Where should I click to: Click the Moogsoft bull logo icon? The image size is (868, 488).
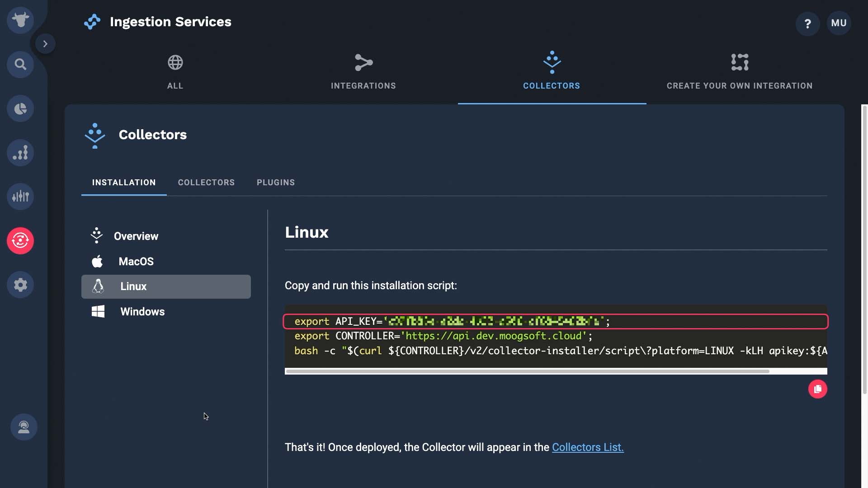coord(20,20)
